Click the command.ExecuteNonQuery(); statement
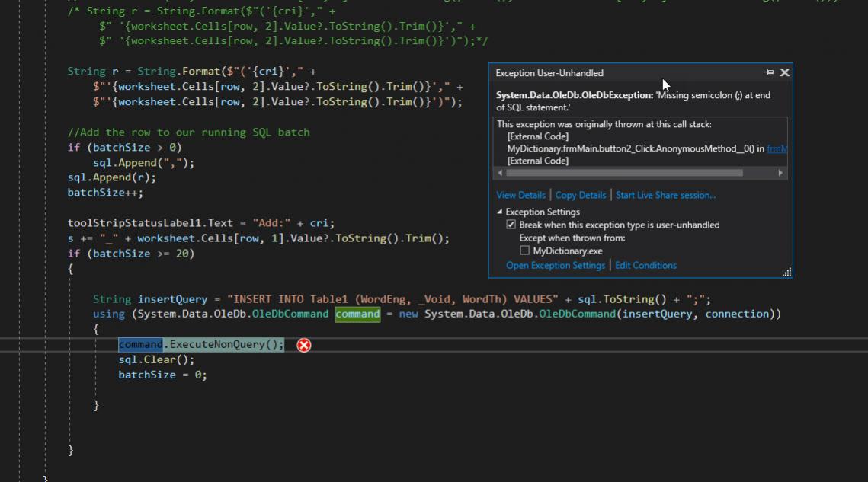868x482 pixels. [x=201, y=345]
